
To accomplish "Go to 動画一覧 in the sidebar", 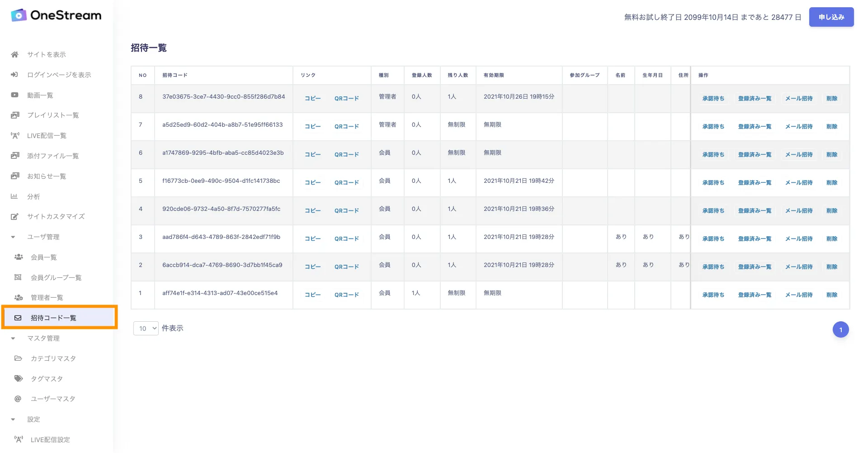I will tap(40, 95).
